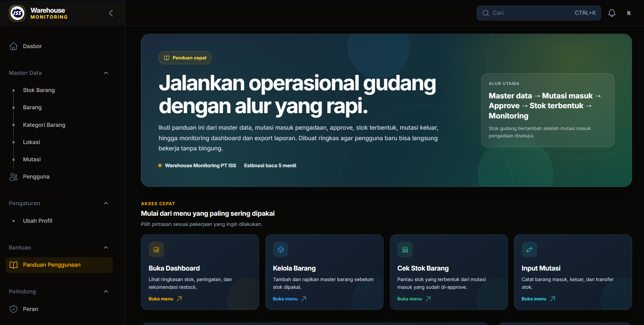This screenshot has height=325, width=644.
Task: Click the notification bell icon
Action: pyautogui.click(x=612, y=13)
